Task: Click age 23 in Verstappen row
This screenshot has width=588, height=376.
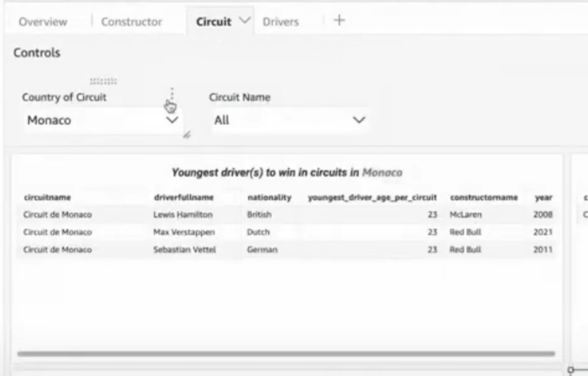Action: [x=432, y=232]
